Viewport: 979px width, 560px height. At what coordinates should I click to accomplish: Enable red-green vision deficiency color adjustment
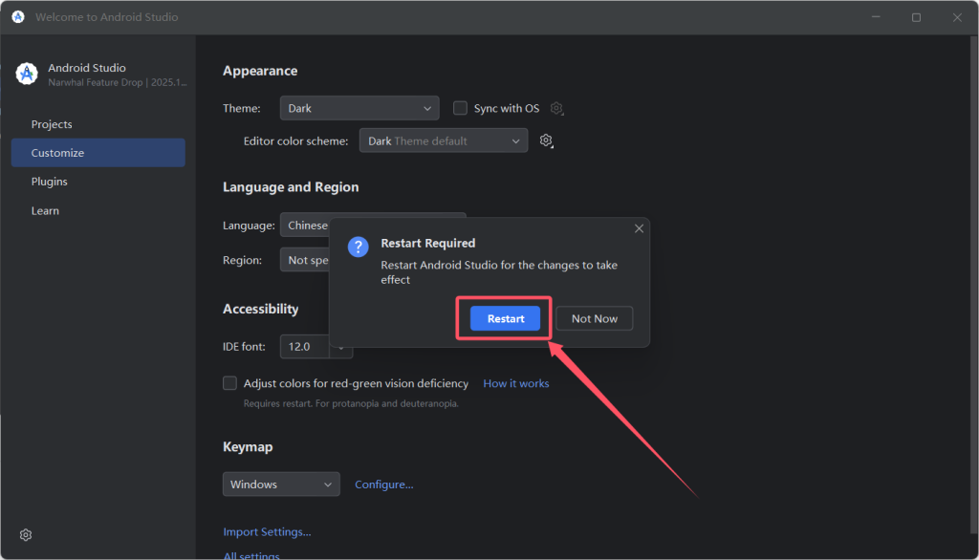pos(229,383)
